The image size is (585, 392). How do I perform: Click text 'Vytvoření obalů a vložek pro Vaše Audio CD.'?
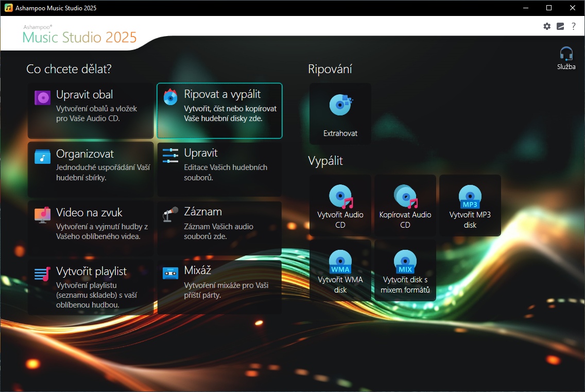pyautogui.click(x=96, y=113)
